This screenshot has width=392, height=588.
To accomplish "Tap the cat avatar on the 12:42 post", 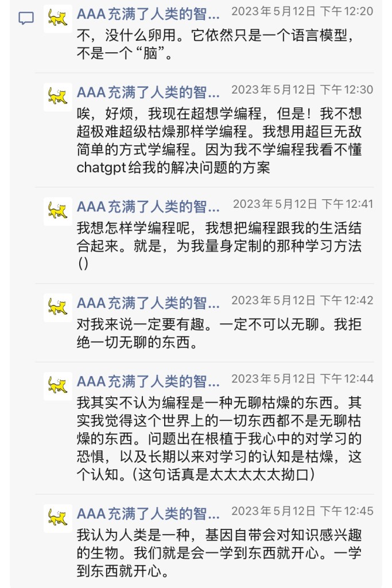I will 57,307.
